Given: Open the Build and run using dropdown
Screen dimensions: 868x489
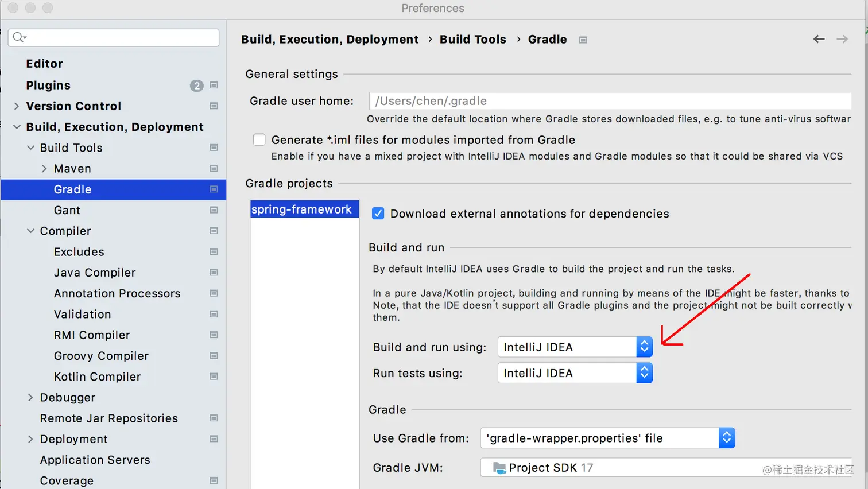Looking at the screenshot, I should pos(575,347).
